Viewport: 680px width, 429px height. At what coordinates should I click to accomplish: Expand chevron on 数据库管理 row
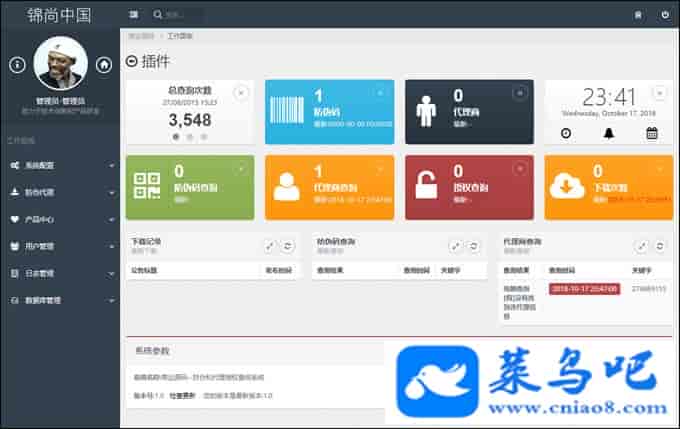[x=111, y=301]
